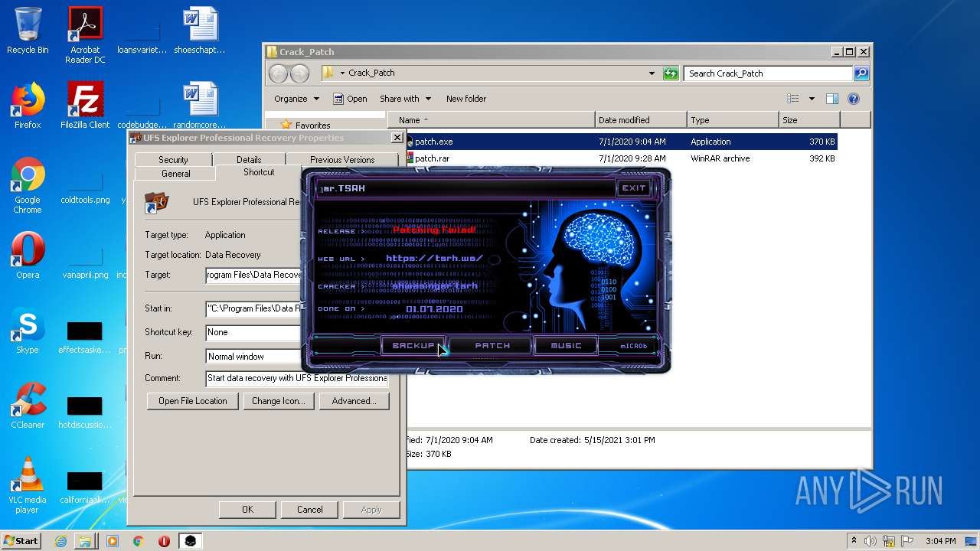
Task: Open the Recycle Bin desktop icon
Action: point(28,31)
